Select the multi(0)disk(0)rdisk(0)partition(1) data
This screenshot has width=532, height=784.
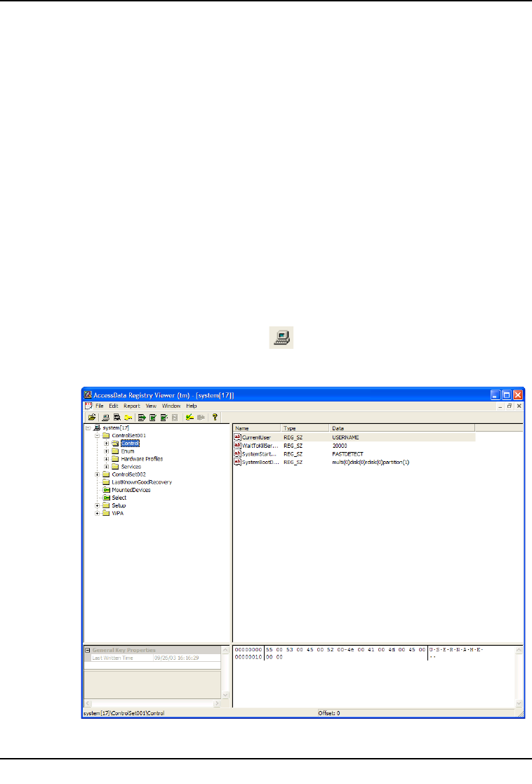tap(371, 462)
